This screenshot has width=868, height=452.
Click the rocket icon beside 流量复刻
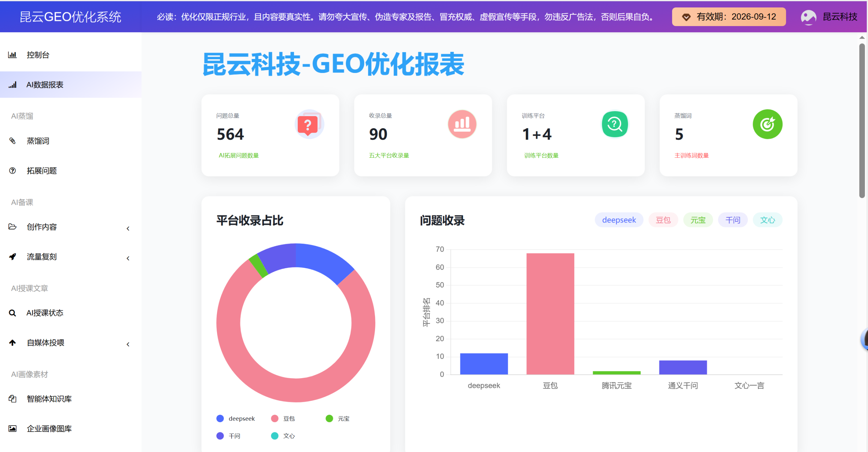tap(13, 256)
